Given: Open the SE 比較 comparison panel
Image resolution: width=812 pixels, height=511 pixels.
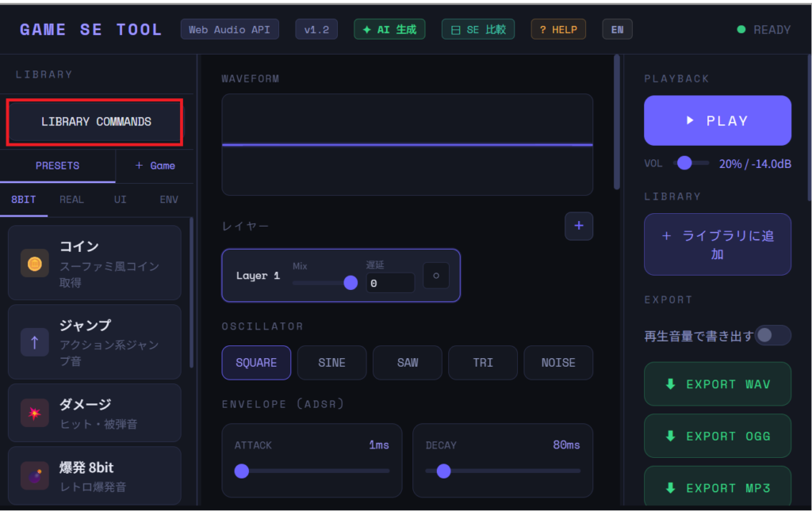Looking at the screenshot, I should tap(477, 30).
